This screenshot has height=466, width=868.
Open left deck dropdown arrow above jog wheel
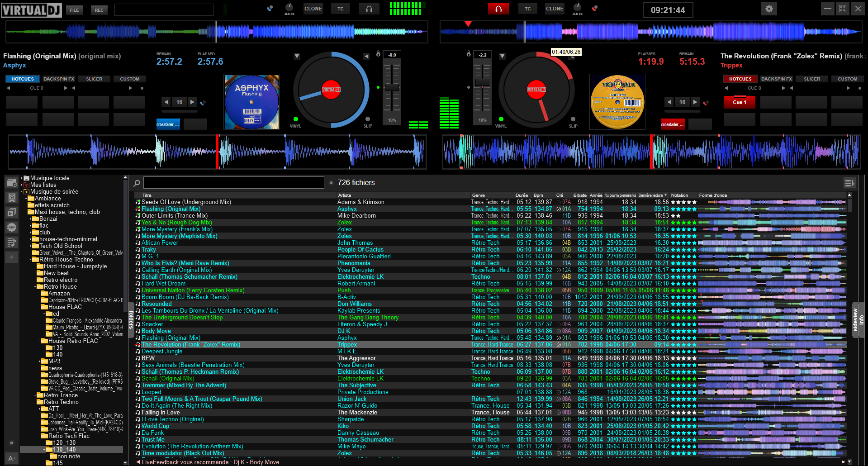click(x=297, y=56)
